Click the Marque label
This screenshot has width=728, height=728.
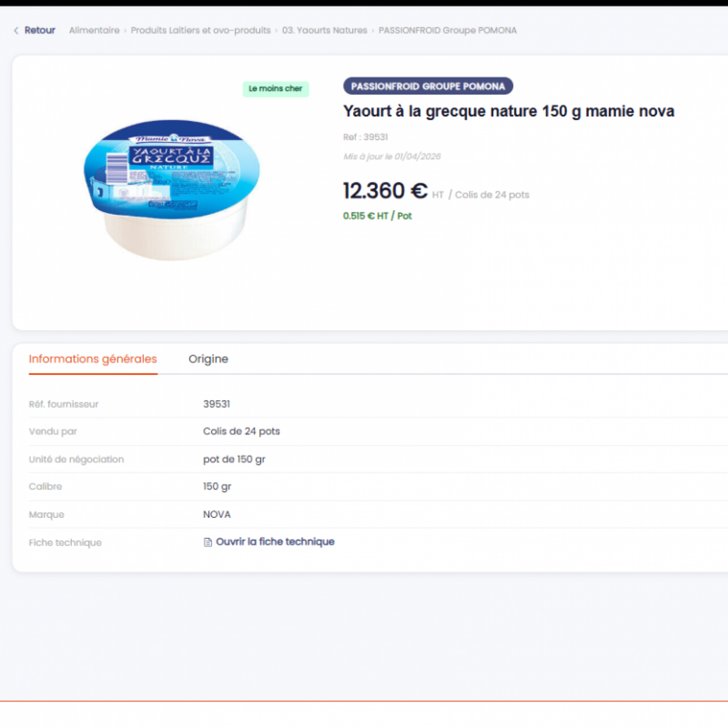pos(47,515)
